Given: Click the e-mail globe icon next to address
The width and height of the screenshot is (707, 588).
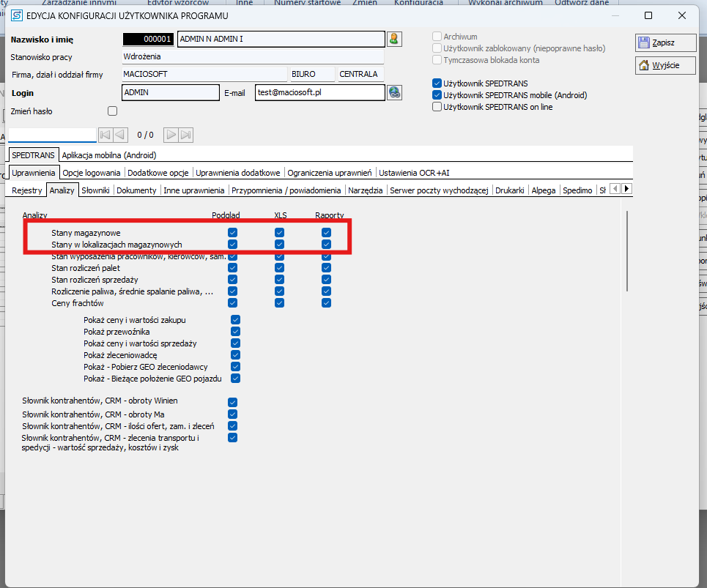Looking at the screenshot, I should [394, 92].
